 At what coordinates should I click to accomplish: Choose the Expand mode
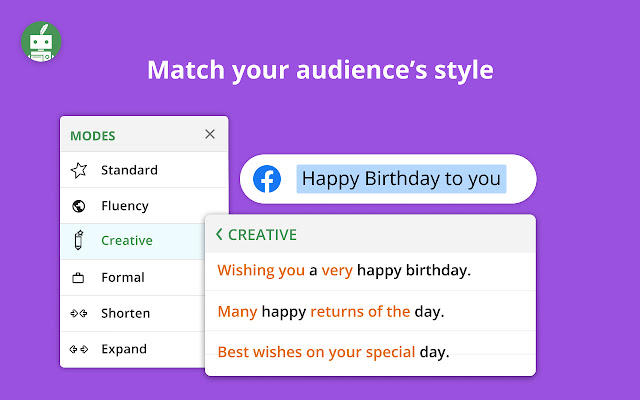click(124, 350)
